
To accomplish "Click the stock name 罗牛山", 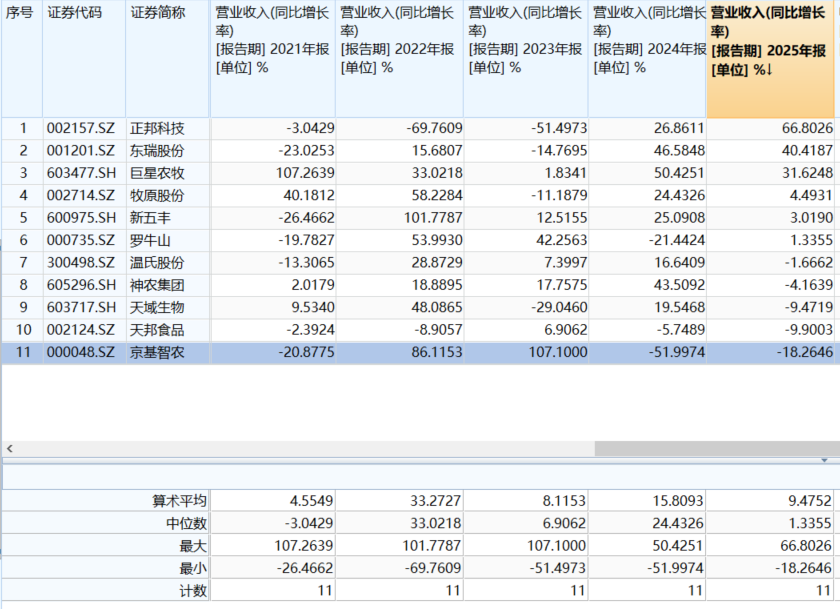I will (150, 240).
